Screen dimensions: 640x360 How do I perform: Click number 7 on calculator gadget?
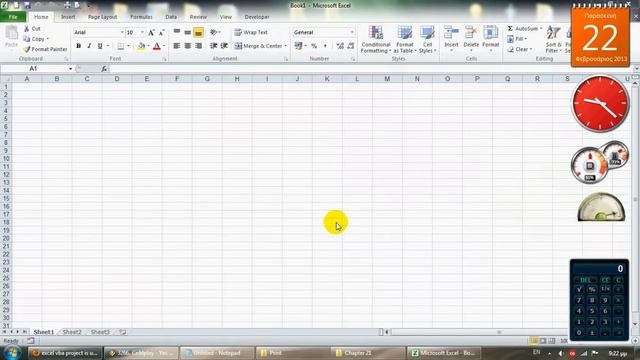coord(579,300)
